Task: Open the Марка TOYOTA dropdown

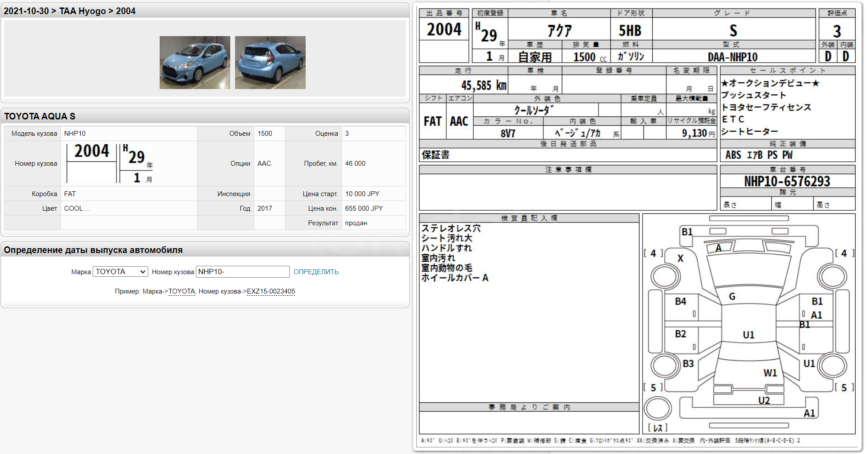Action: (120, 272)
